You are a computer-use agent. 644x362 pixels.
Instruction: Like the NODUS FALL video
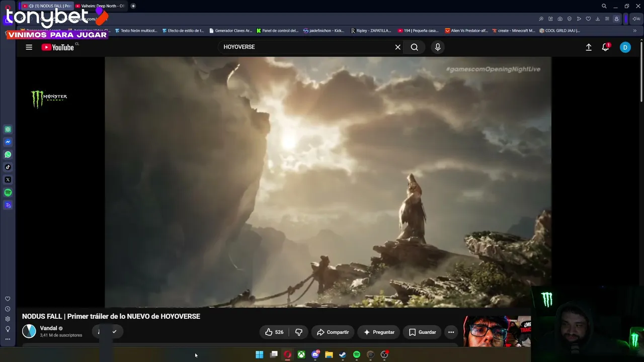274,332
